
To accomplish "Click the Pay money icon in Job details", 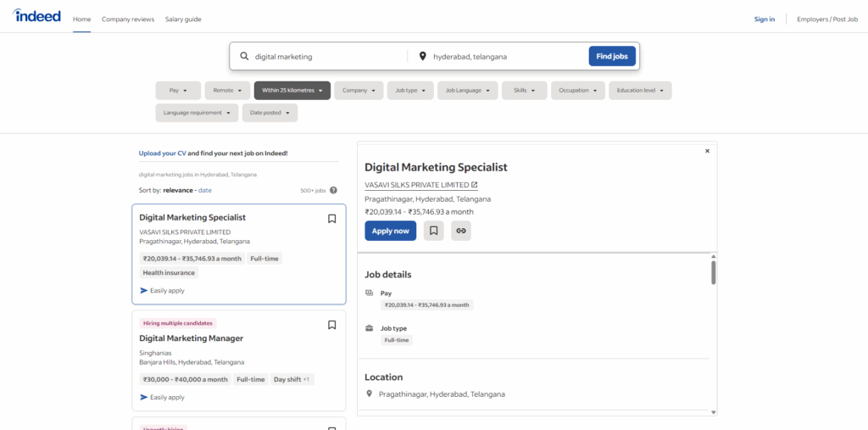I will coord(370,293).
